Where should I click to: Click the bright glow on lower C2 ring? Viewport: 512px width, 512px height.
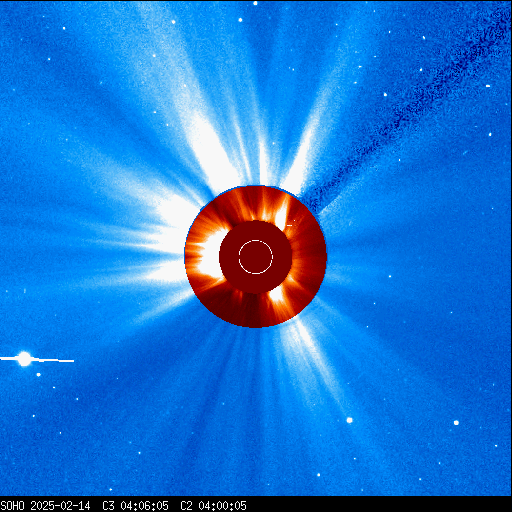point(277,294)
